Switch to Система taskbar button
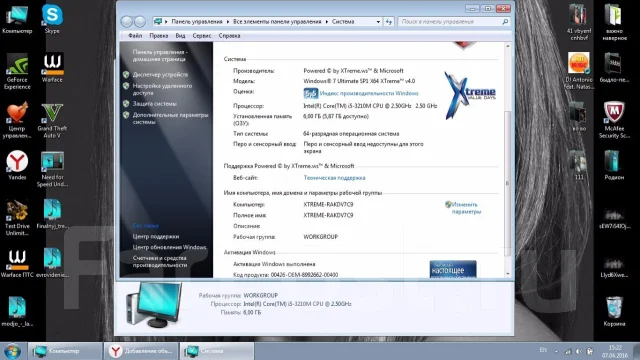This screenshot has width=640, height=360. [x=217, y=351]
